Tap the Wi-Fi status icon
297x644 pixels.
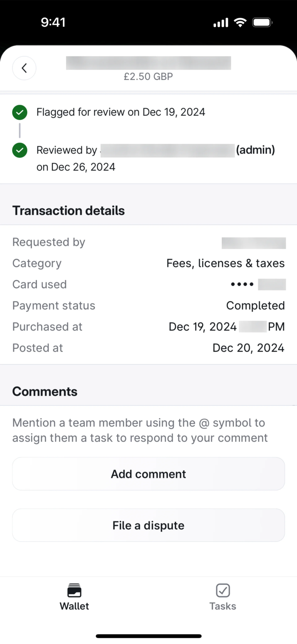click(x=240, y=22)
